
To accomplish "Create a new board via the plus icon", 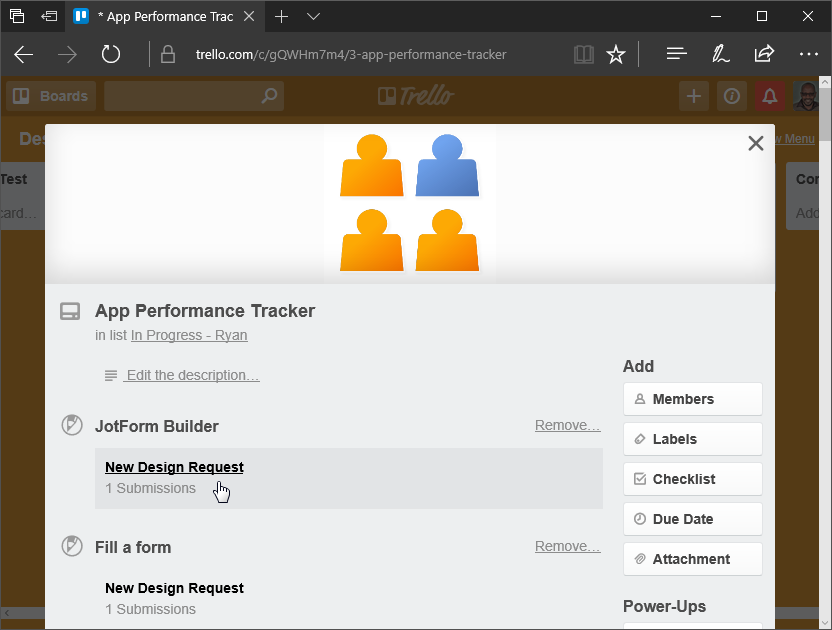I will 694,96.
